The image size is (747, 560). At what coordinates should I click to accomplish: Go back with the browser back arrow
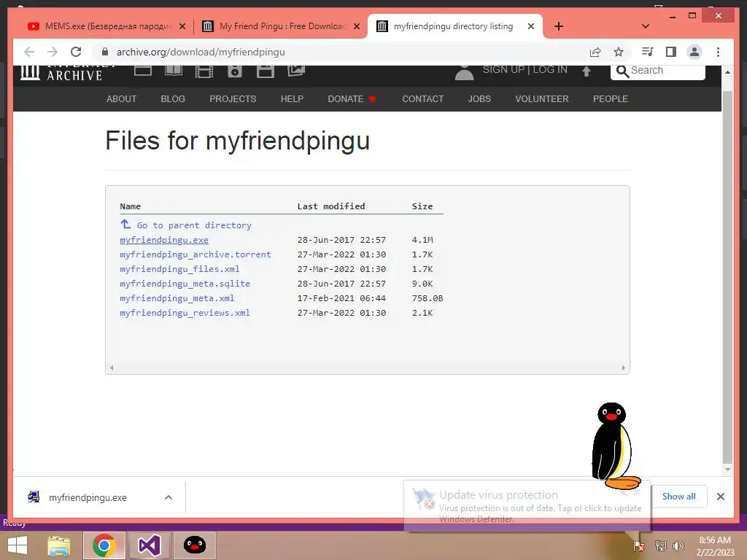point(29,52)
